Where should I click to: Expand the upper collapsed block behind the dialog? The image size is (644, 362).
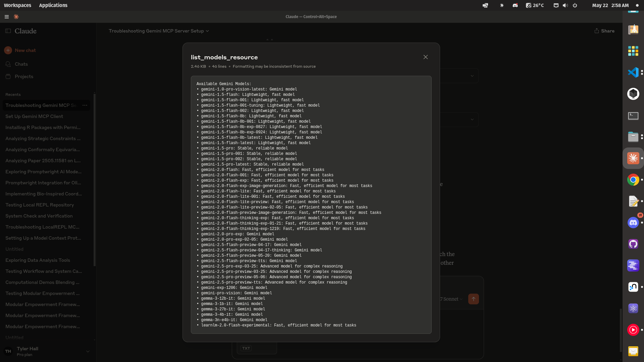coord(472,76)
